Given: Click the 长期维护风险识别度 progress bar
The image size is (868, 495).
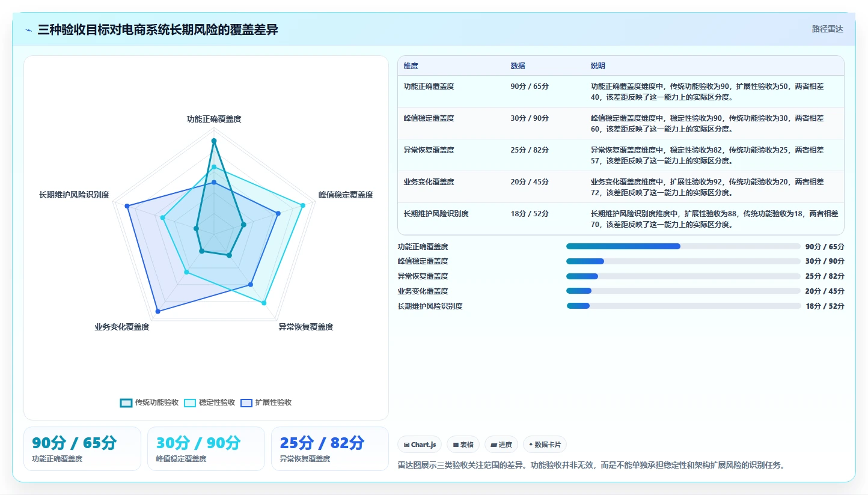Looking at the screenshot, I should coord(683,306).
